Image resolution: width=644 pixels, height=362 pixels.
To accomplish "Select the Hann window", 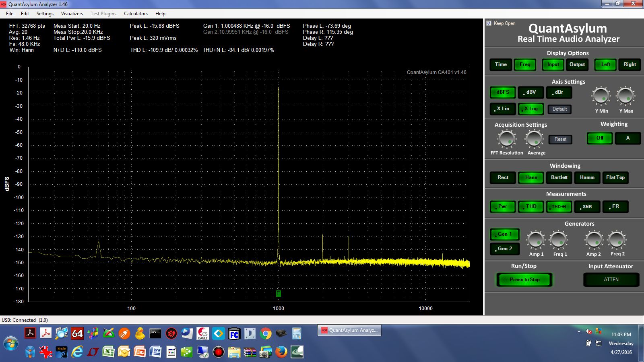I will (x=531, y=177).
